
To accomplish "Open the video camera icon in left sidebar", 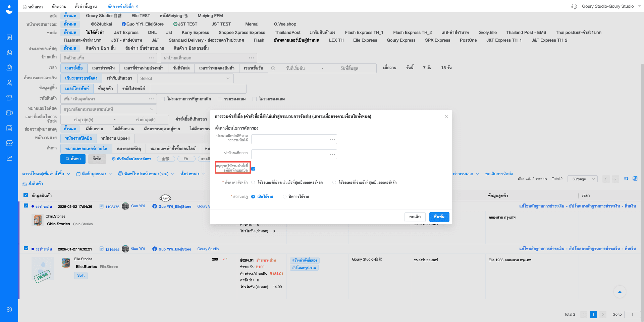I will coord(9,113).
